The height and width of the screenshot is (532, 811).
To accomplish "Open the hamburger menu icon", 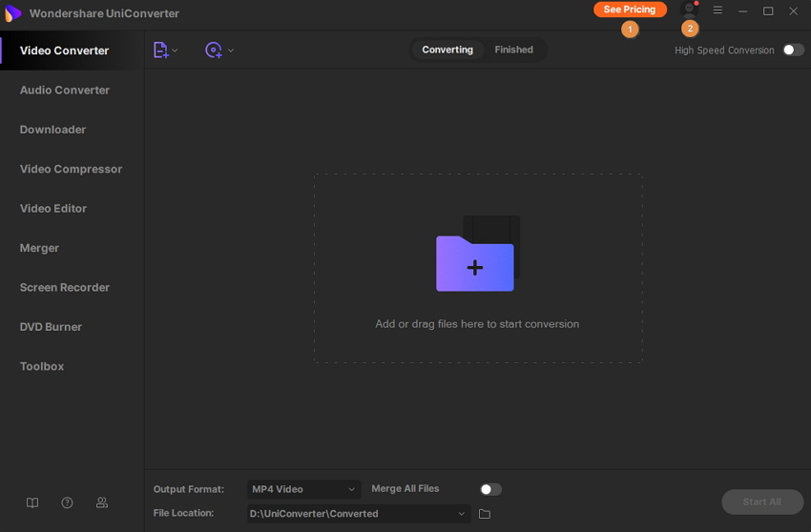I will pos(717,10).
